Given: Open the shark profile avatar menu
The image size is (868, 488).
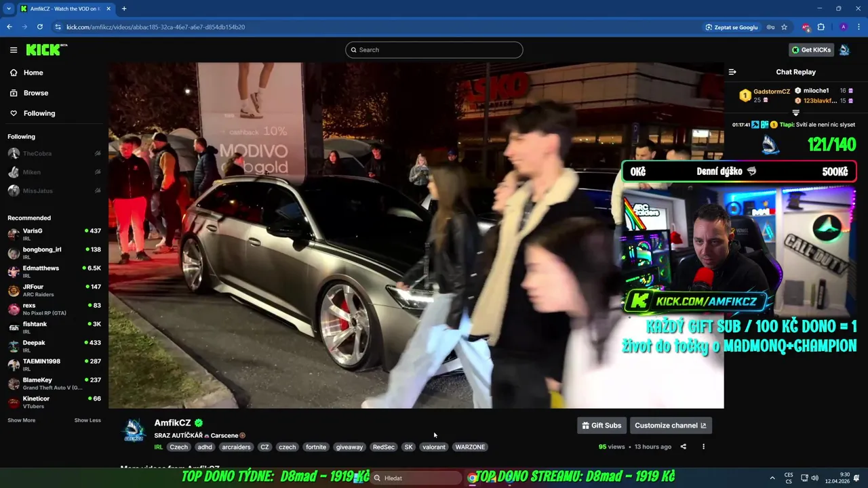Looking at the screenshot, I should coord(844,49).
